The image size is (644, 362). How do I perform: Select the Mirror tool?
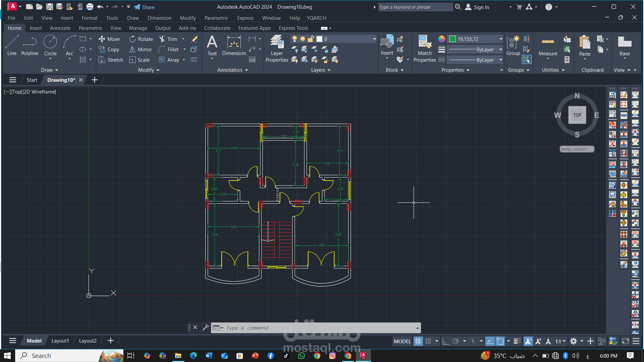(x=141, y=50)
